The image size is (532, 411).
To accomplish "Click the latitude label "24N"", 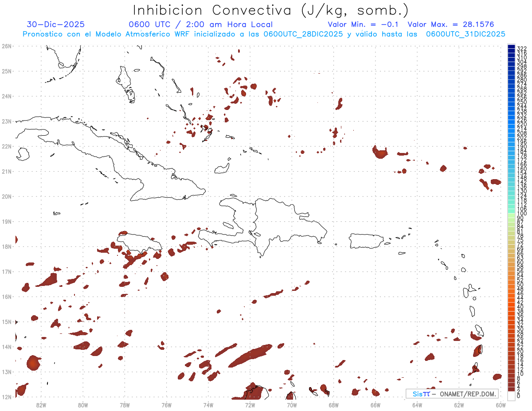I will [x=7, y=96].
